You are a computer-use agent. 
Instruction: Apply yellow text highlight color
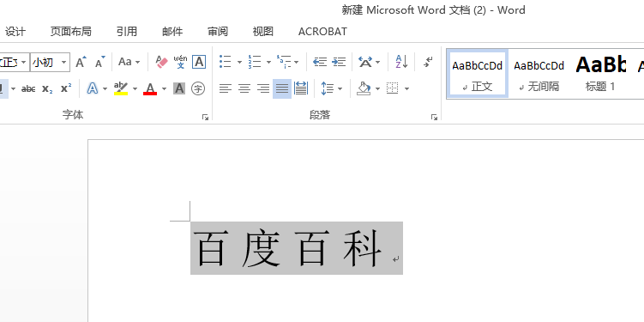121,88
